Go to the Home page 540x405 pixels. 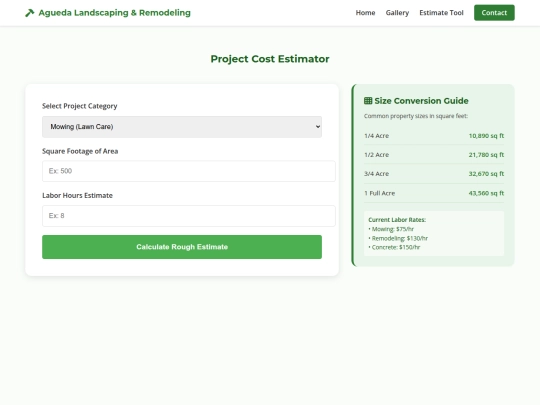click(x=365, y=13)
